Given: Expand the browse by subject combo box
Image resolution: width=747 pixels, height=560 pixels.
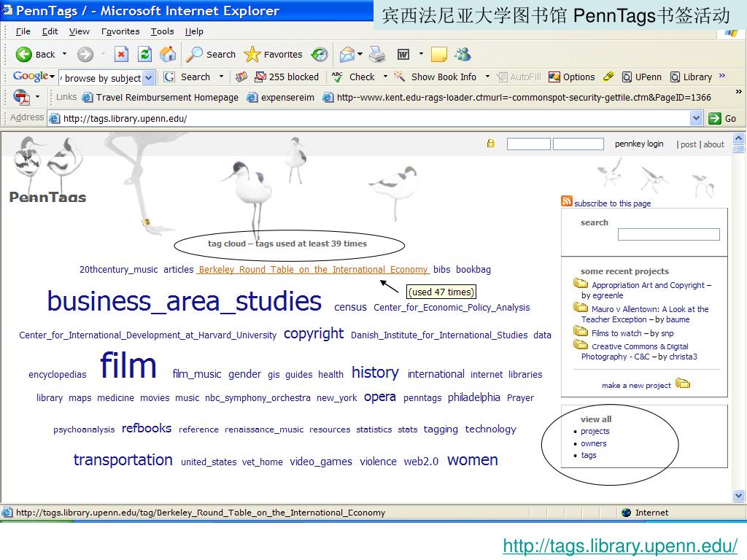Looking at the screenshot, I should click(x=149, y=77).
